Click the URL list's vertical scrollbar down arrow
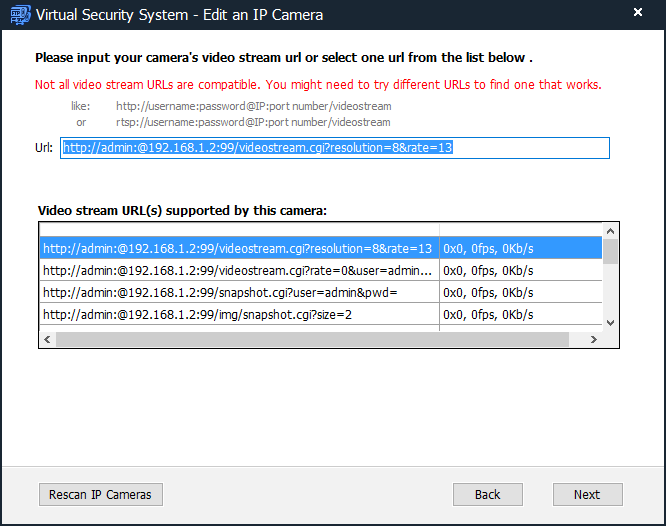Image resolution: width=666 pixels, height=526 pixels. click(610, 322)
